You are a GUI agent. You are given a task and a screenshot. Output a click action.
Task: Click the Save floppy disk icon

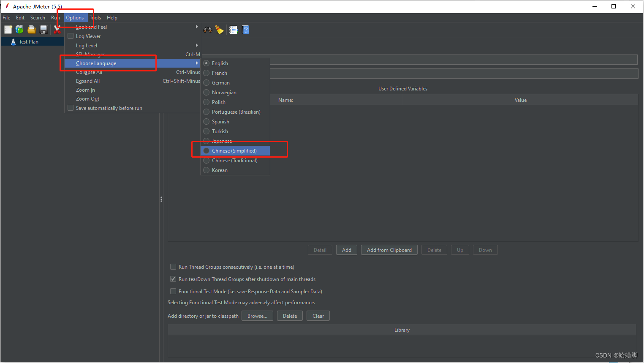click(43, 30)
